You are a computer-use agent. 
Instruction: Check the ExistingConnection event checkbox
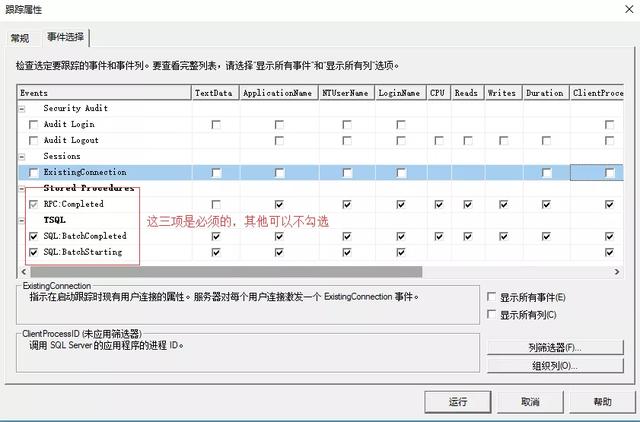33,173
